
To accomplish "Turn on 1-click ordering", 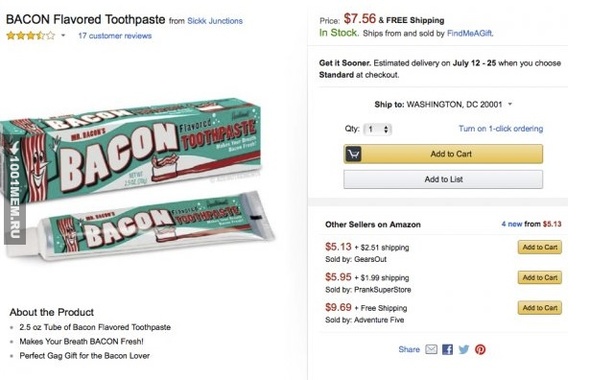I will click(501, 129).
